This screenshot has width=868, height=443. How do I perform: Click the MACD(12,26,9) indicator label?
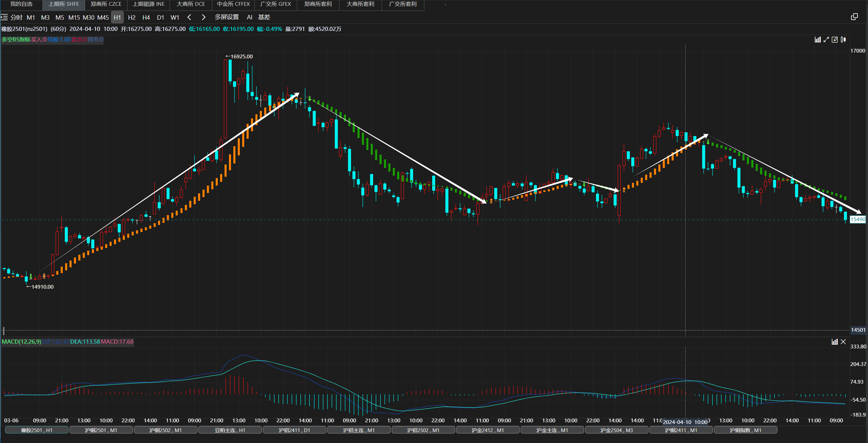point(21,342)
